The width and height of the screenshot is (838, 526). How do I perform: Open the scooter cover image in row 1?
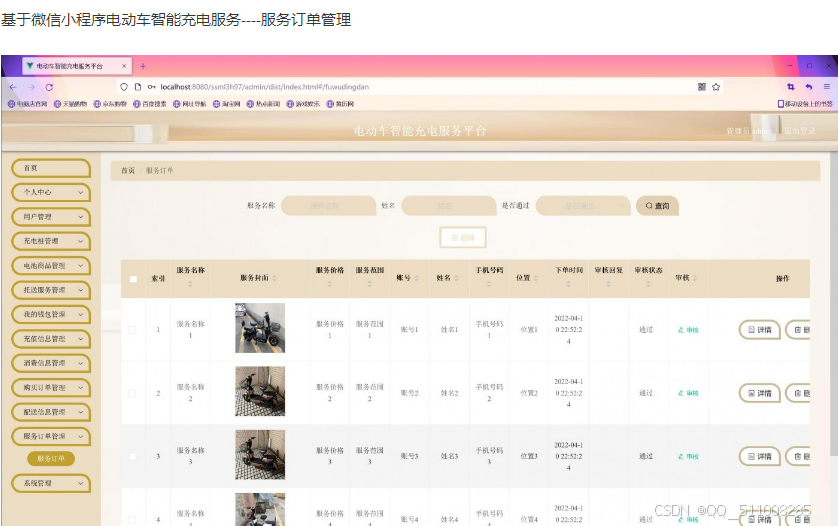click(260, 328)
